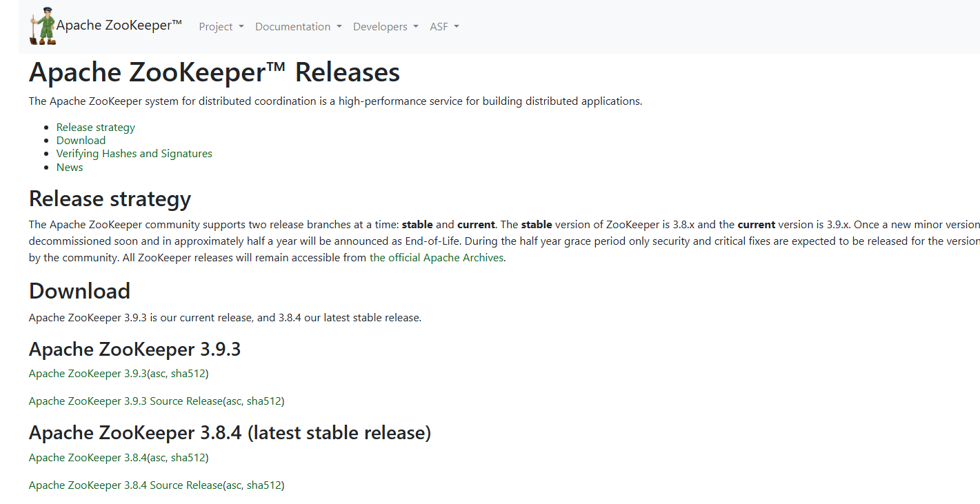Jump to Download section link
Viewport: 980px width, 504px height.
(81, 141)
